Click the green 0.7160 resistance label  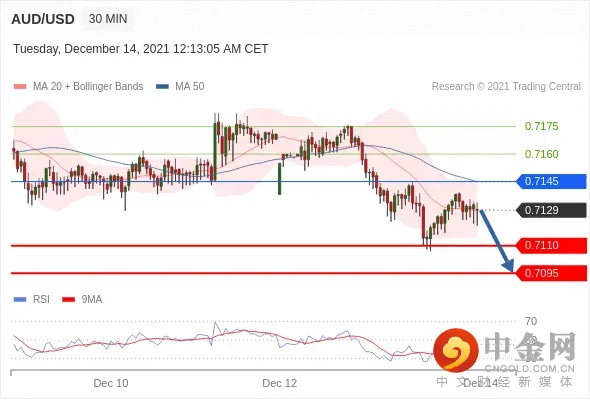point(541,154)
